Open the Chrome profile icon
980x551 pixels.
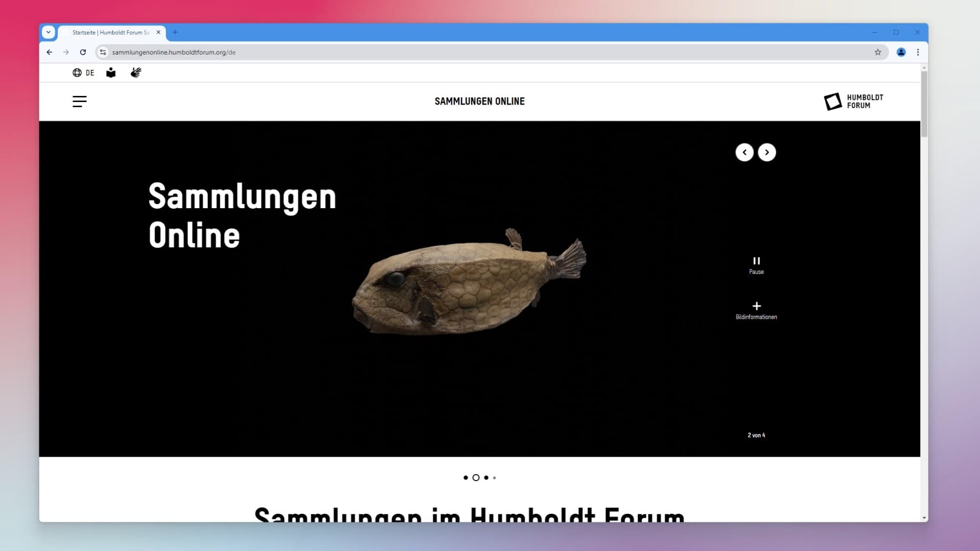(x=901, y=52)
